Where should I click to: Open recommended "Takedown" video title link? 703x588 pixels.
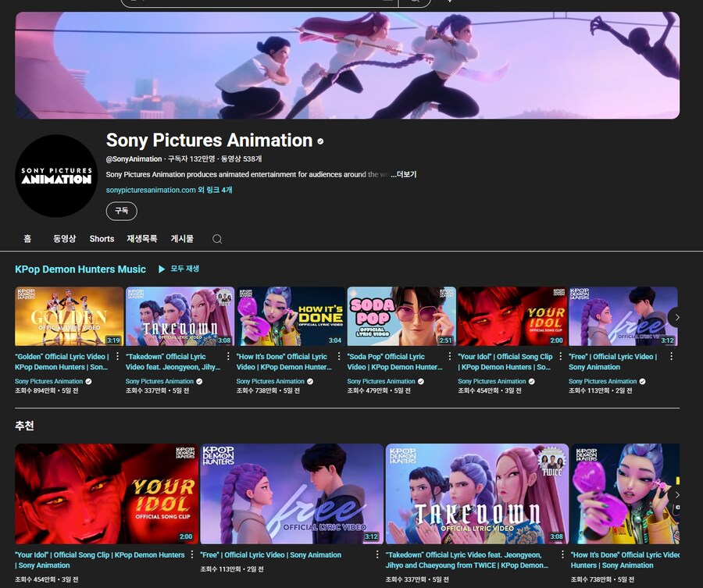point(467,560)
